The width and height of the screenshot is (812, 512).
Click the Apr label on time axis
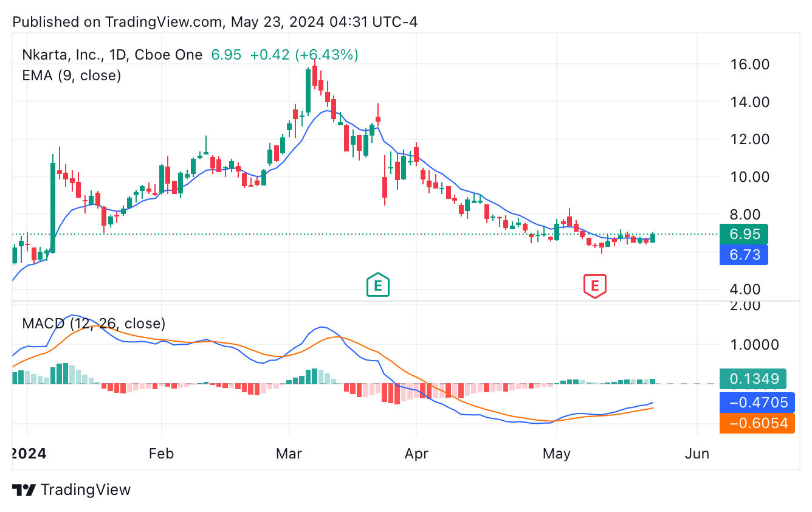click(416, 454)
